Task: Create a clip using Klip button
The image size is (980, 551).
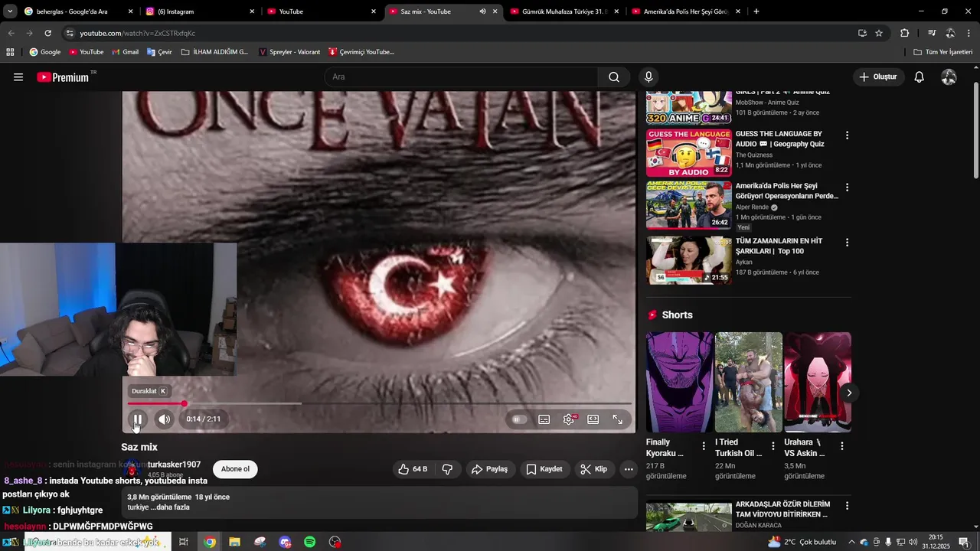Action: click(594, 469)
